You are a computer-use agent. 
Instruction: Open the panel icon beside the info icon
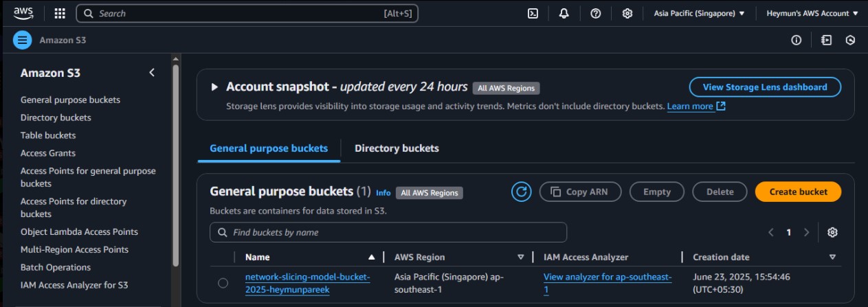[x=826, y=41]
